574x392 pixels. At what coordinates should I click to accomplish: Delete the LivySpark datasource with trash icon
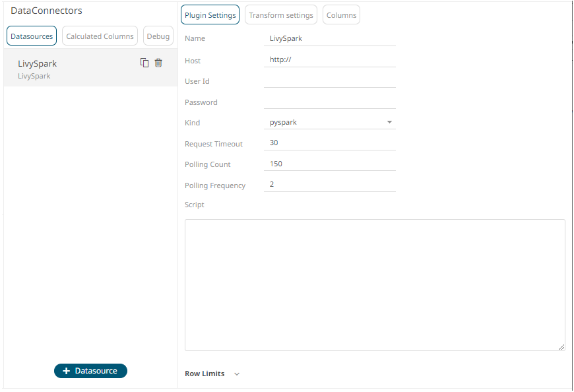[x=158, y=63]
